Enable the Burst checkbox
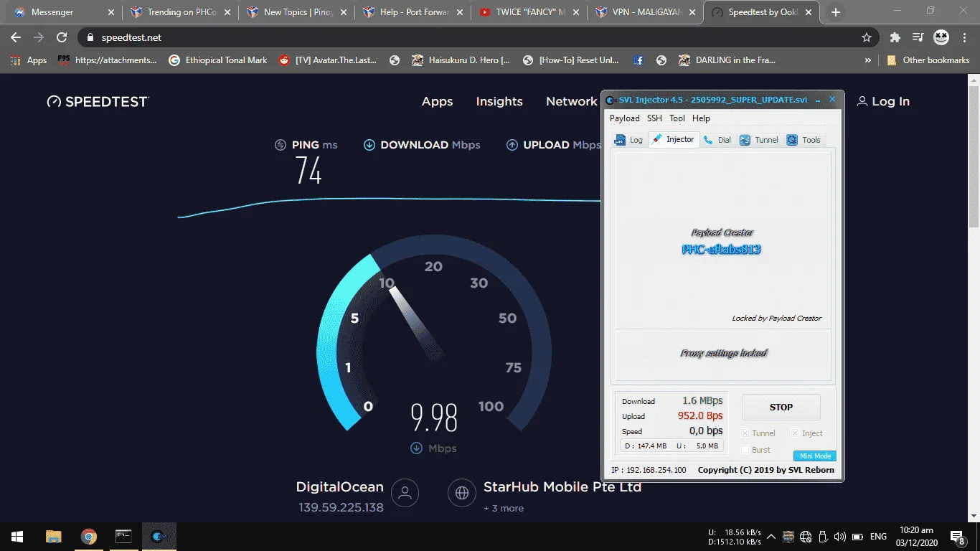 point(745,450)
